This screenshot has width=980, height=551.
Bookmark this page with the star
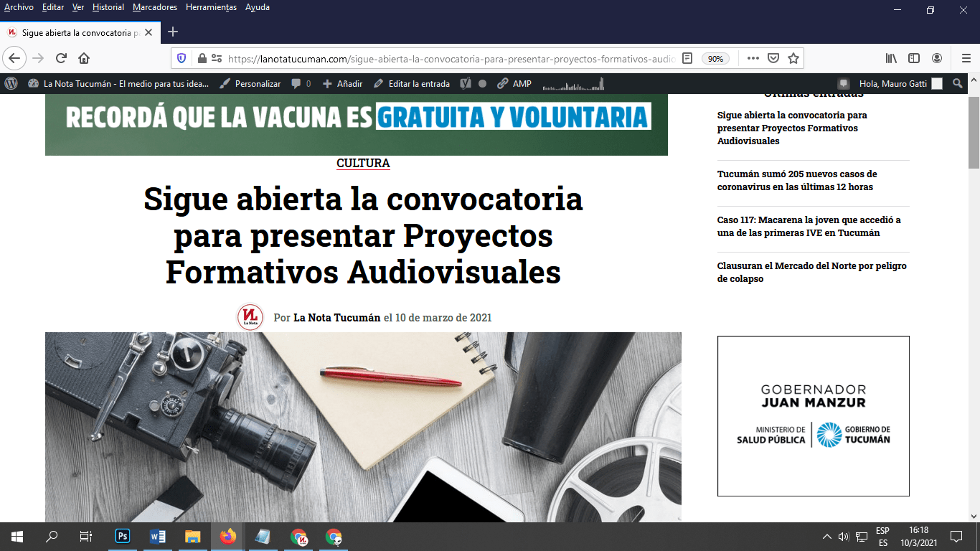[x=793, y=58]
